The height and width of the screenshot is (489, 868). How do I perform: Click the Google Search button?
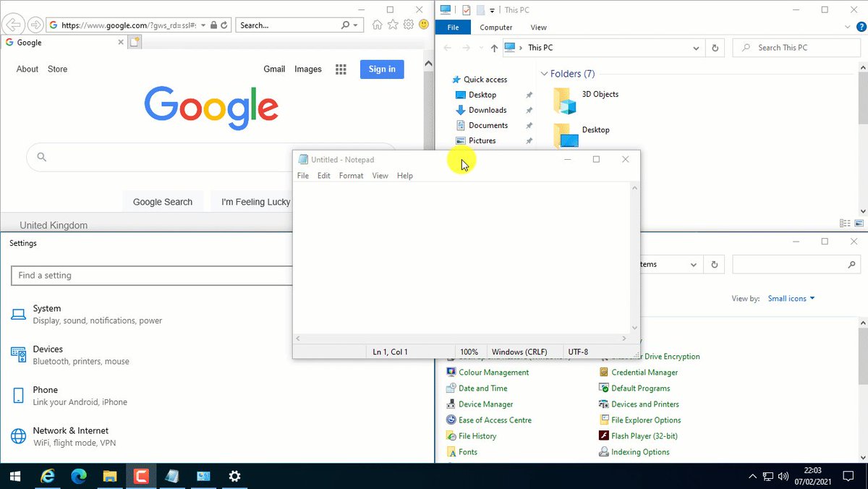163,202
